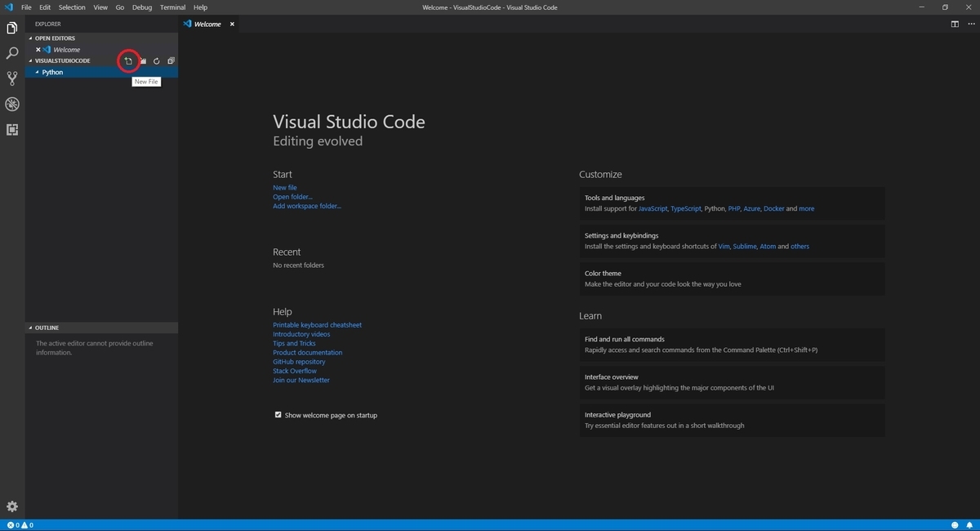Image resolution: width=980 pixels, height=531 pixels.
Task: Click the JavaScript language link
Action: 653,209
